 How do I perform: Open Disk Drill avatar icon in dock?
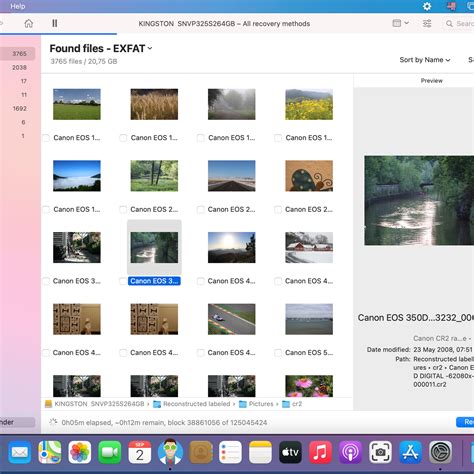click(170, 452)
